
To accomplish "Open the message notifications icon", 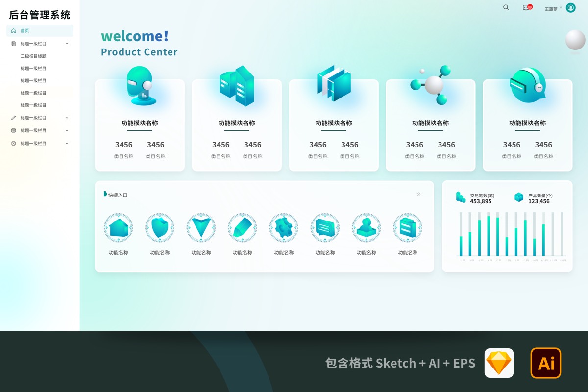I will point(527,8).
